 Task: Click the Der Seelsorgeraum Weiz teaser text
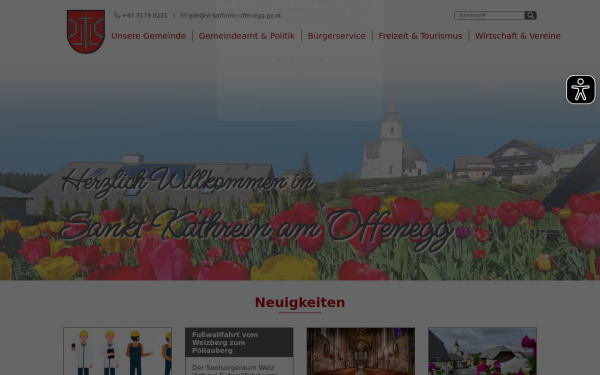coord(235,370)
